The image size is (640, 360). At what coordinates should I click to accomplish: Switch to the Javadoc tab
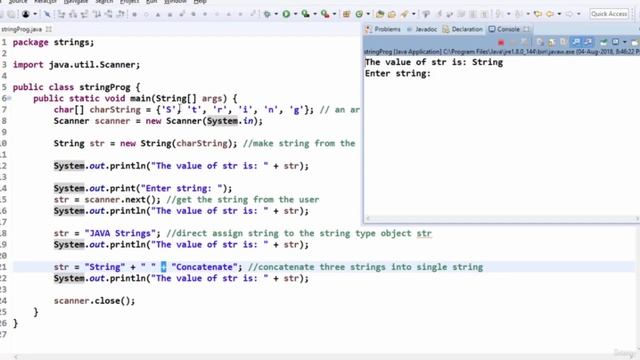coord(422,29)
